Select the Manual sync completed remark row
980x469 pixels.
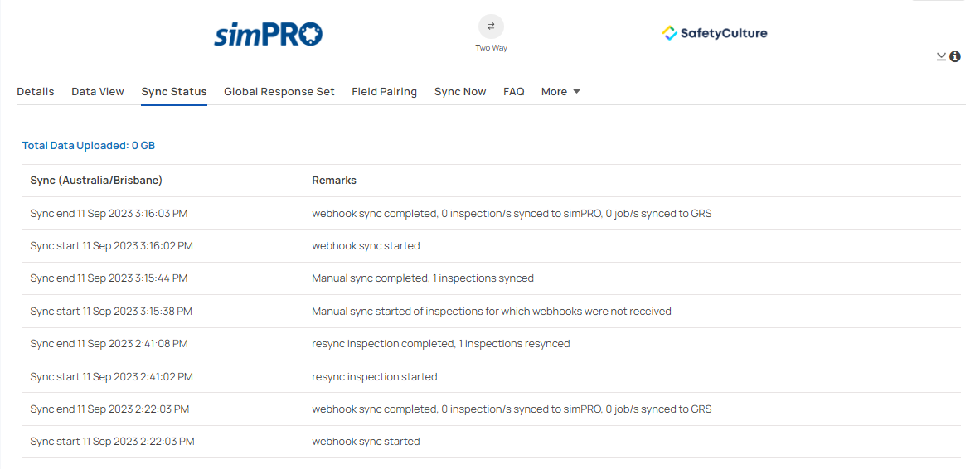tap(492, 278)
